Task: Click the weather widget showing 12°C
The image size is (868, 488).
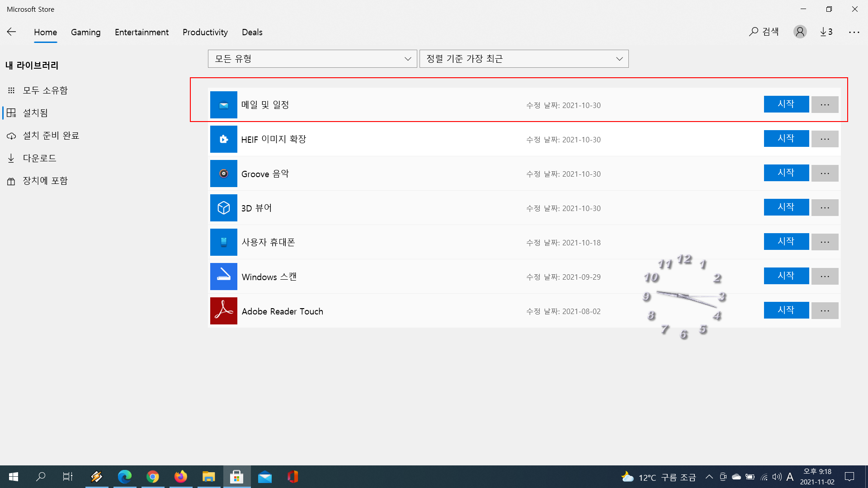Action: click(659, 477)
